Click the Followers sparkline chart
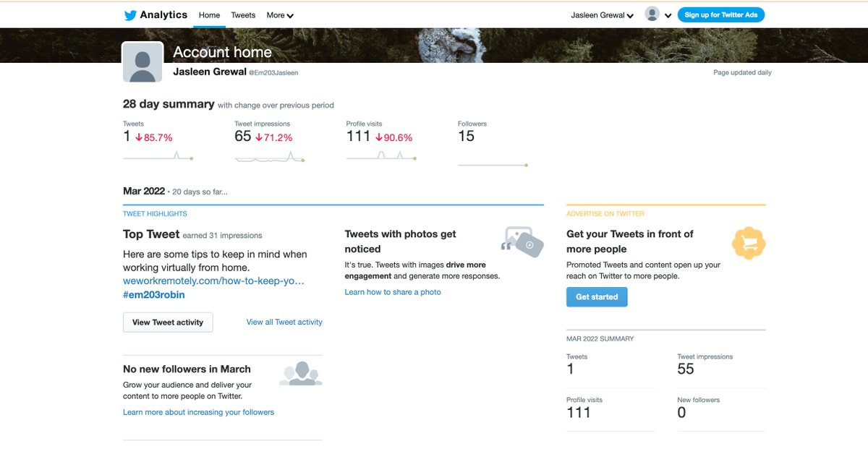Screen dimensions: 868x449 pyautogui.click(x=493, y=165)
